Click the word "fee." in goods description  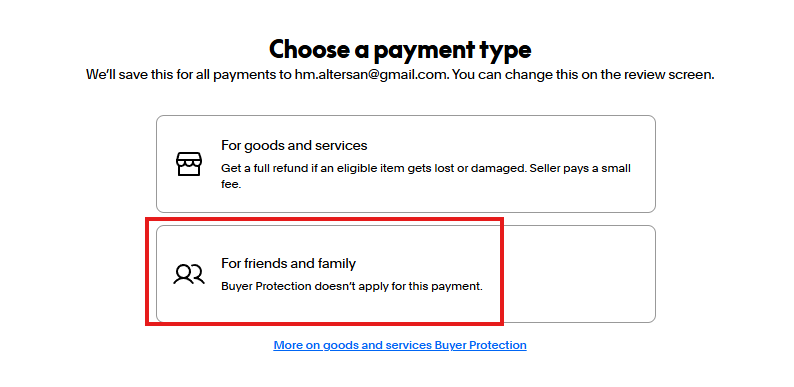[231, 185]
